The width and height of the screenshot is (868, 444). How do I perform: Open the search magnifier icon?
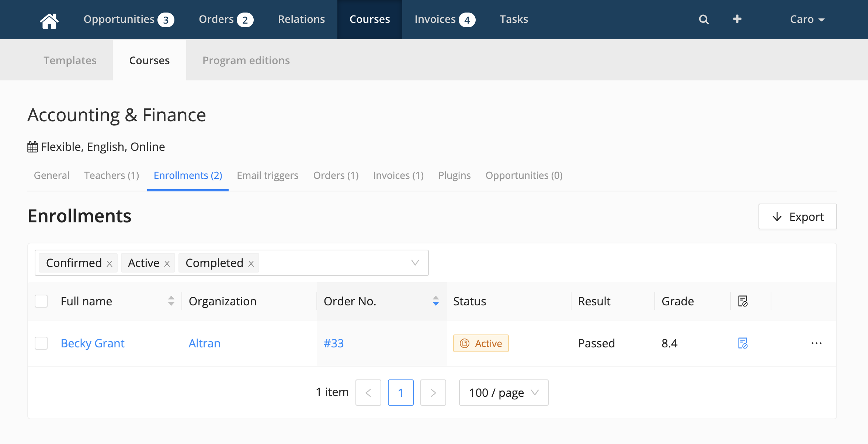tap(704, 20)
